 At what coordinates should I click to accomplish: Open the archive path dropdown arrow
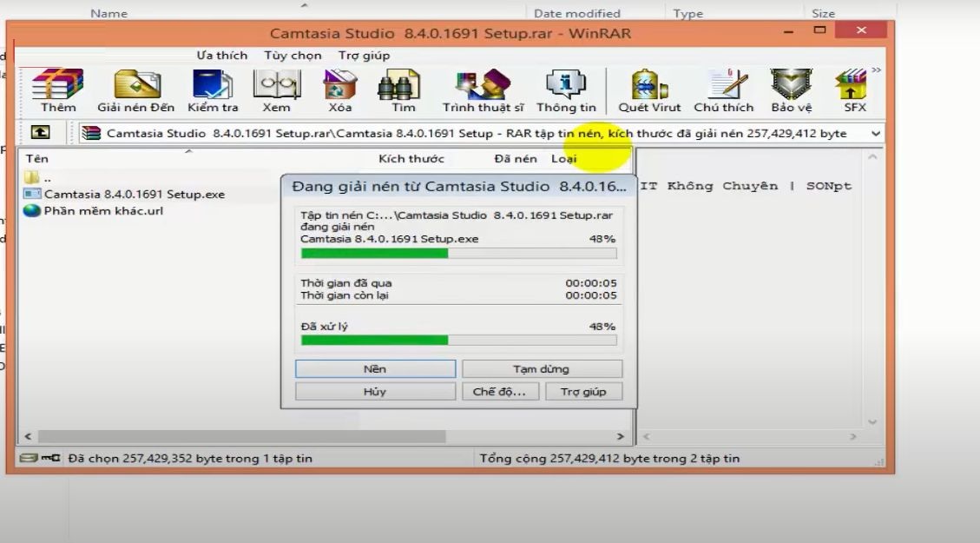coord(874,132)
